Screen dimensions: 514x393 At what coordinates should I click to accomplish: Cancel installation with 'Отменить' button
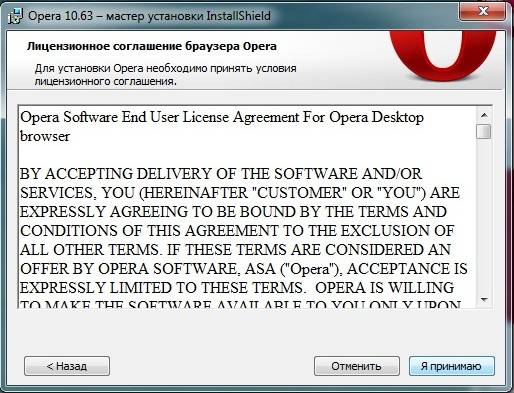[x=357, y=366]
